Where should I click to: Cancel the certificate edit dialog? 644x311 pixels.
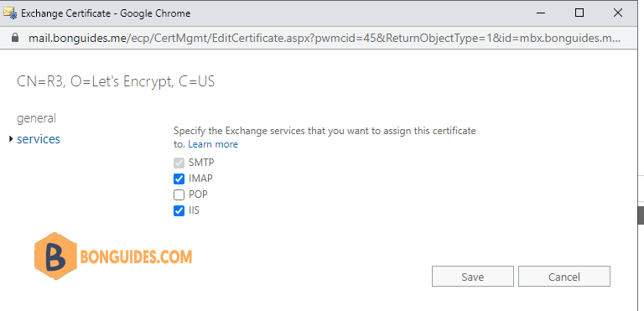563,277
